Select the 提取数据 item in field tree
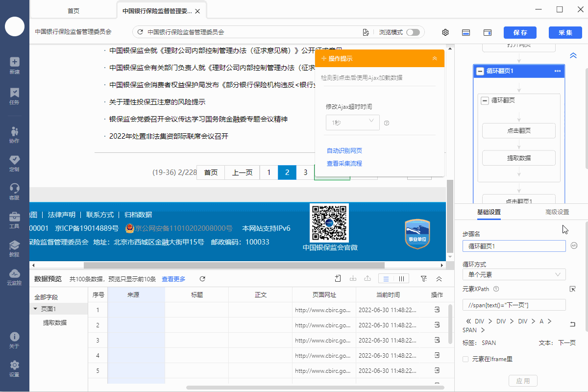Image resolution: width=588 pixels, height=392 pixels. [x=55, y=322]
